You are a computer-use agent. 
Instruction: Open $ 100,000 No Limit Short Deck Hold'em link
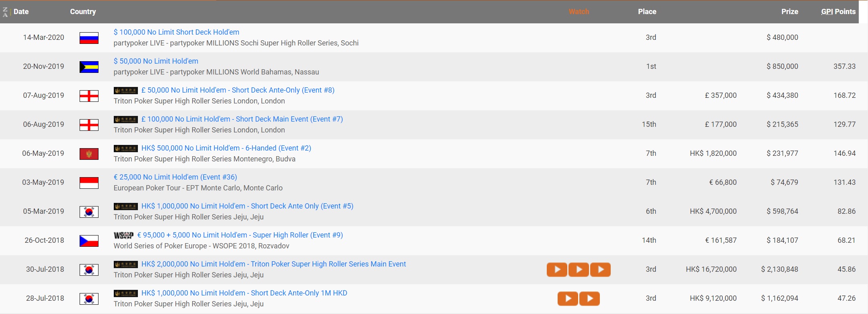176,32
